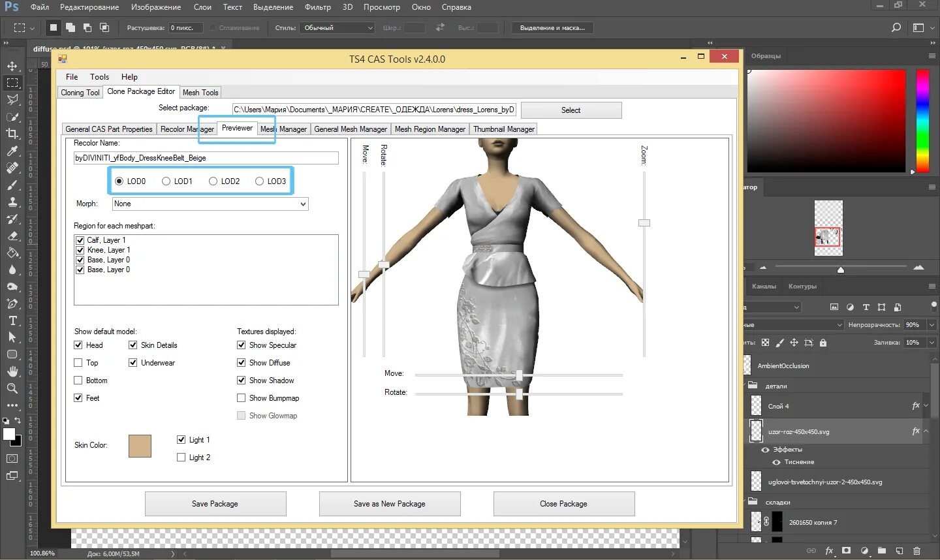Toggle Show Specular checkbox
Viewport: 940px width, 560px height.
(x=242, y=345)
